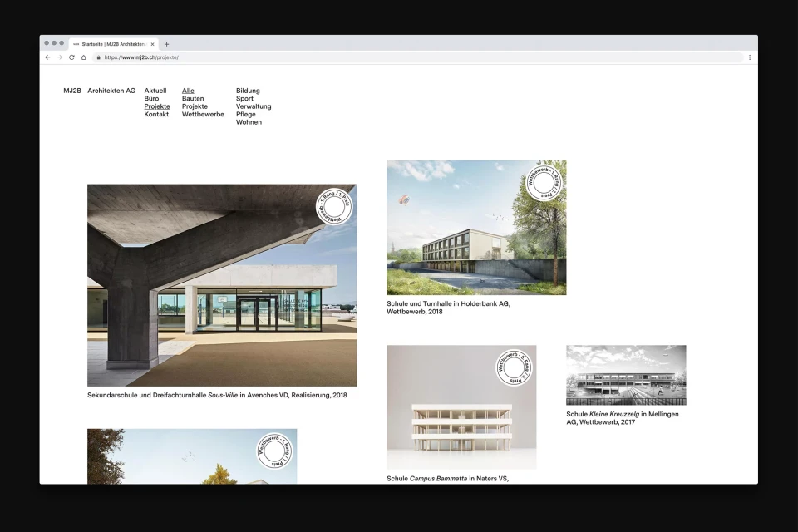Click the browser Back arrow
Viewport: 798px width, 532px height.
coord(47,57)
